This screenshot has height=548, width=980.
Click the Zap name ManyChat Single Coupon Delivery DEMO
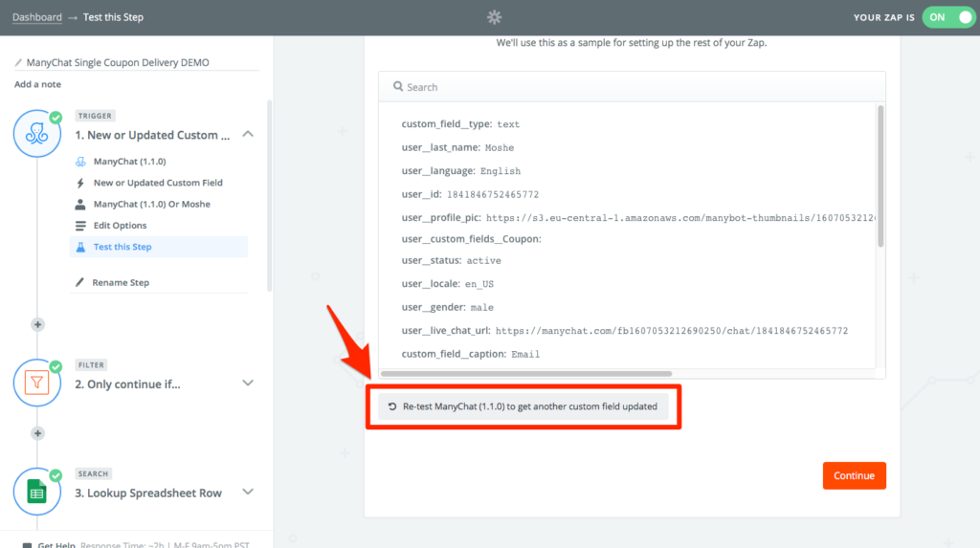pyautogui.click(x=118, y=62)
